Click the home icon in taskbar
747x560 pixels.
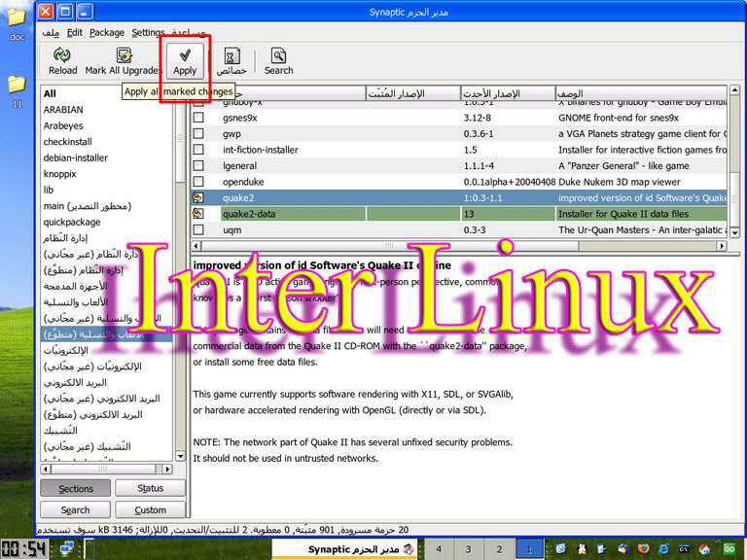coord(704,549)
